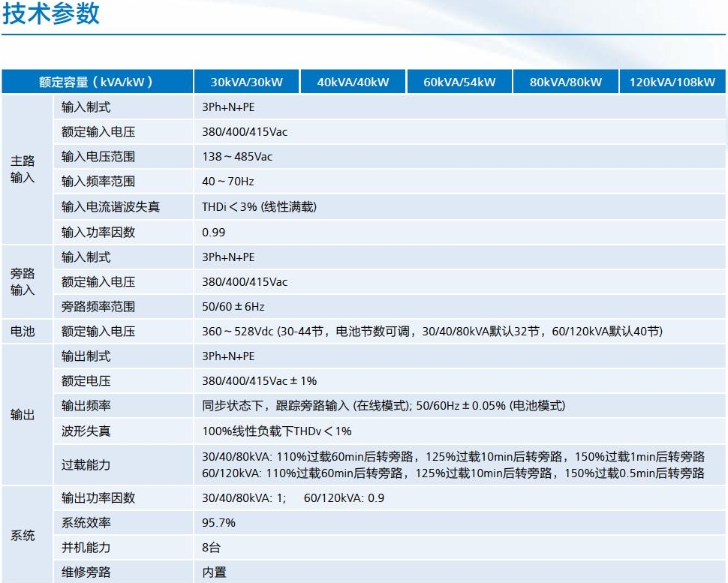Click the 95.7% system efficiency value

point(219,522)
